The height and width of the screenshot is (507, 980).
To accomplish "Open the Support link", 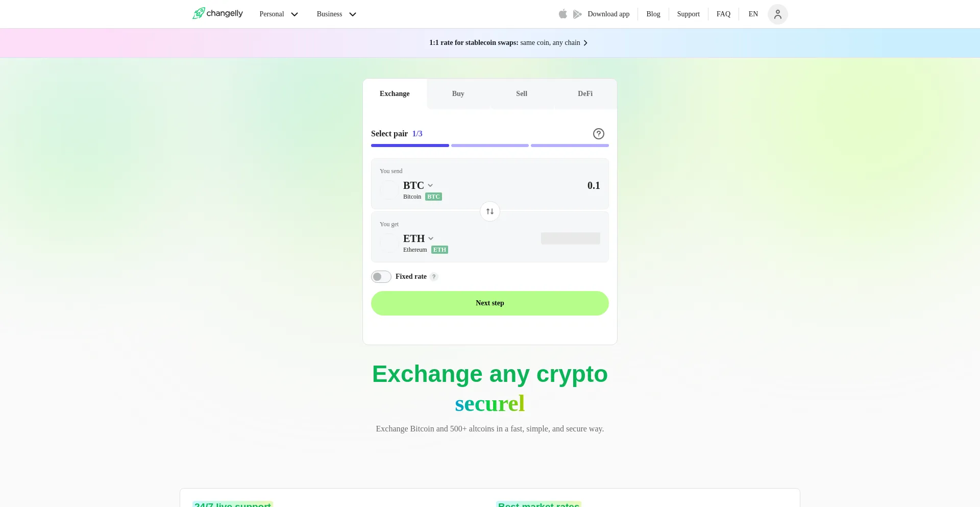I will (x=688, y=14).
